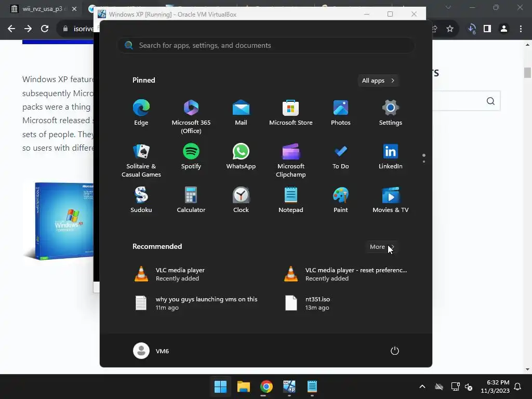The image size is (532, 399).
Task: Open clock showing 6:32 PM
Action: pyautogui.click(x=495, y=387)
